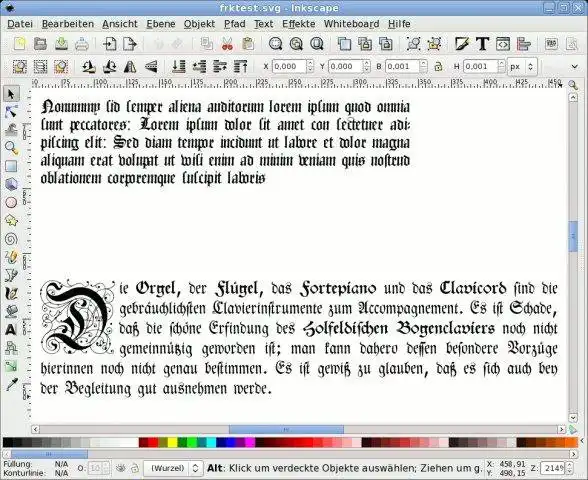
Task: Pick the magenta palette swatch
Action: pos(250,442)
